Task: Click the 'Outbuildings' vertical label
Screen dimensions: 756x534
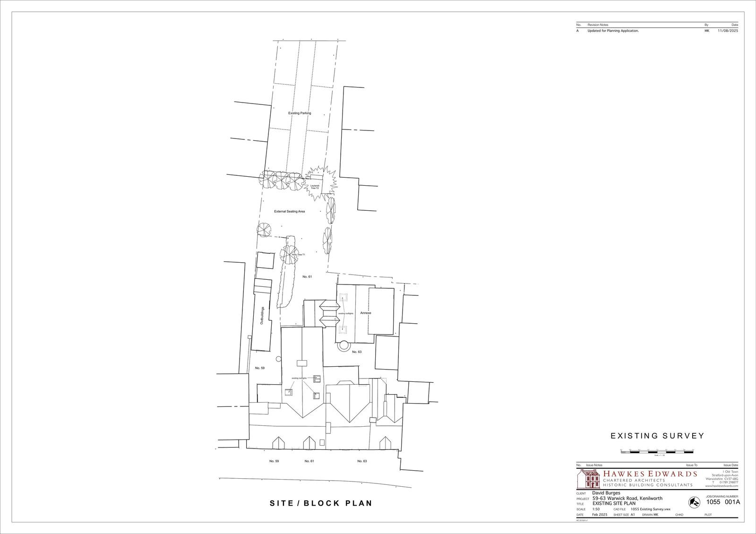Action: (x=262, y=316)
